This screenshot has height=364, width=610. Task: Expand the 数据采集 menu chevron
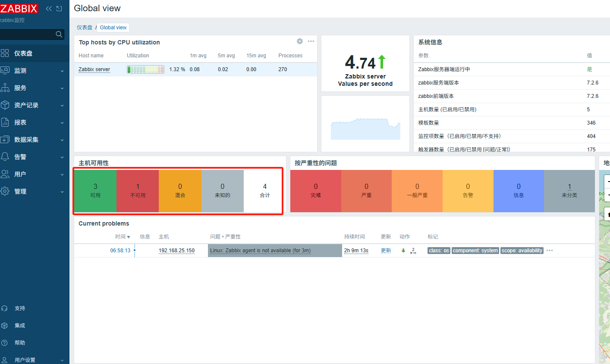click(x=62, y=140)
